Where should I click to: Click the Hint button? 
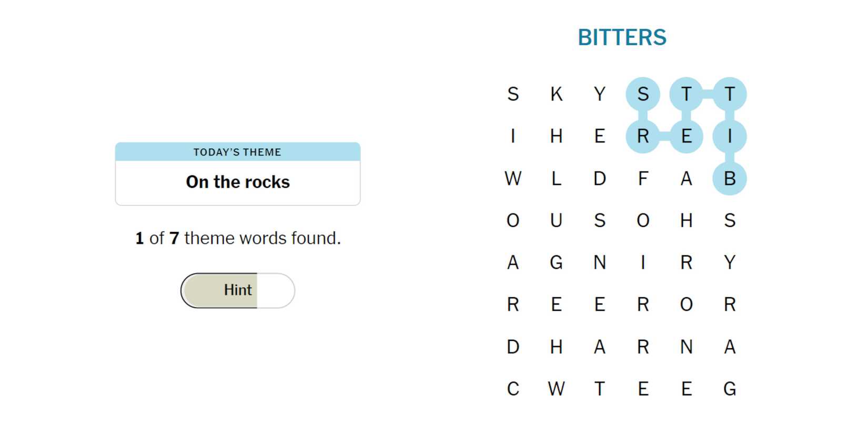[237, 290]
